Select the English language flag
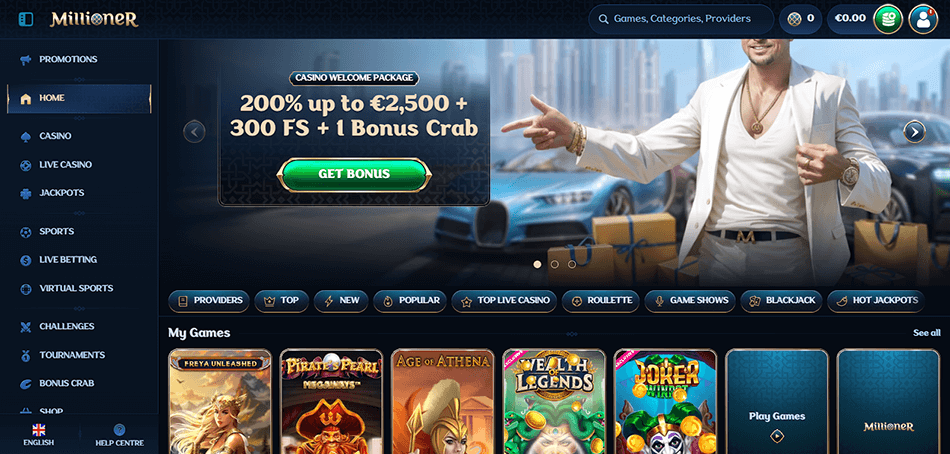The width and height of the screenshot is (950, 454). (39, 430)
